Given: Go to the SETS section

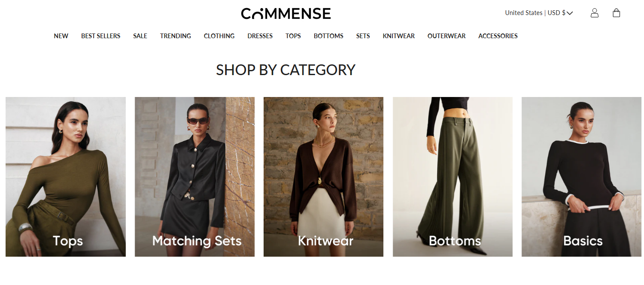Looking at the screenshot, I should pyautogui.click(x=363, y=36).
